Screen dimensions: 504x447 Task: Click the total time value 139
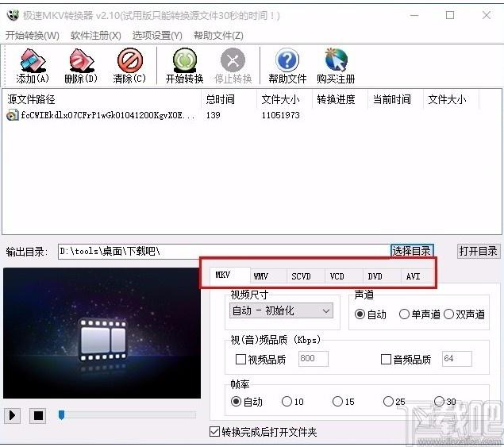tap(214, 115)
